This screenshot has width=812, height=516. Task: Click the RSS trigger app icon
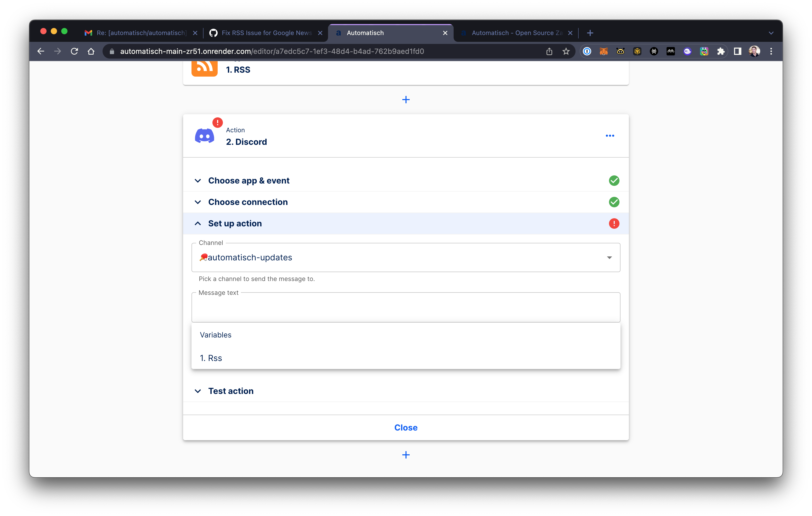click(x=204, y=68)
